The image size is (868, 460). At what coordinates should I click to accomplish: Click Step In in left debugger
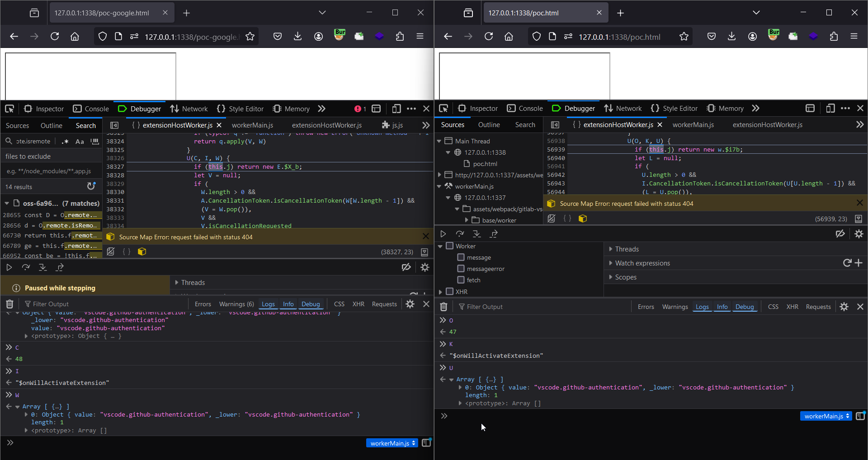pyautogui.click(x=42, y=267)
